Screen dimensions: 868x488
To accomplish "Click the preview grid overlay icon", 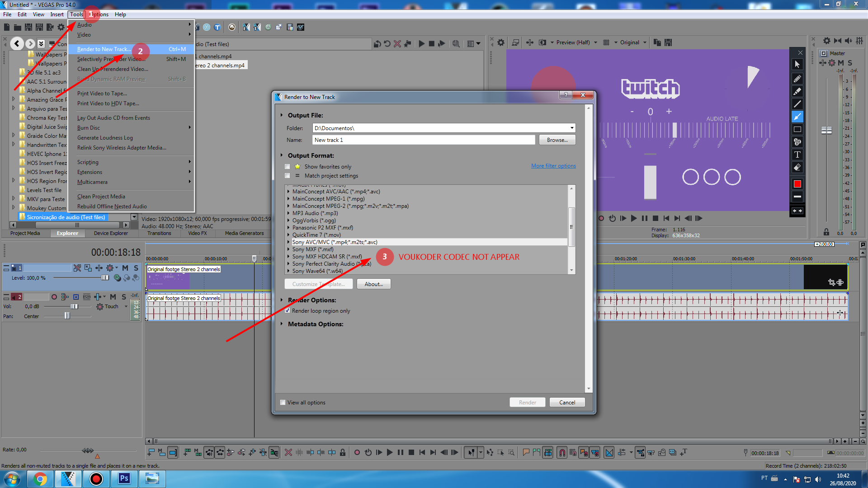I will tap(606, 42).
